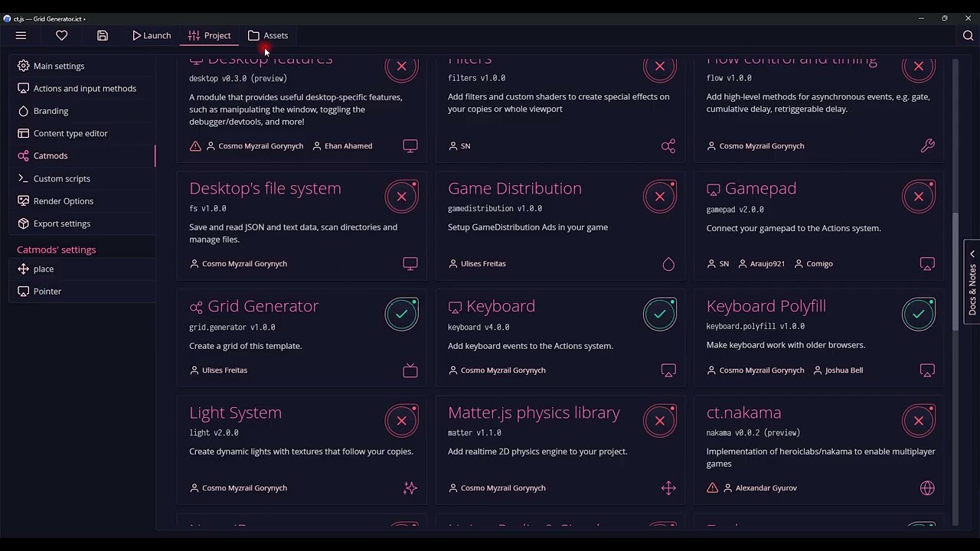Click the category icon on Keyboard Polyfill card
This screenshot has width=980, height=551.
(x=927, y=370)
